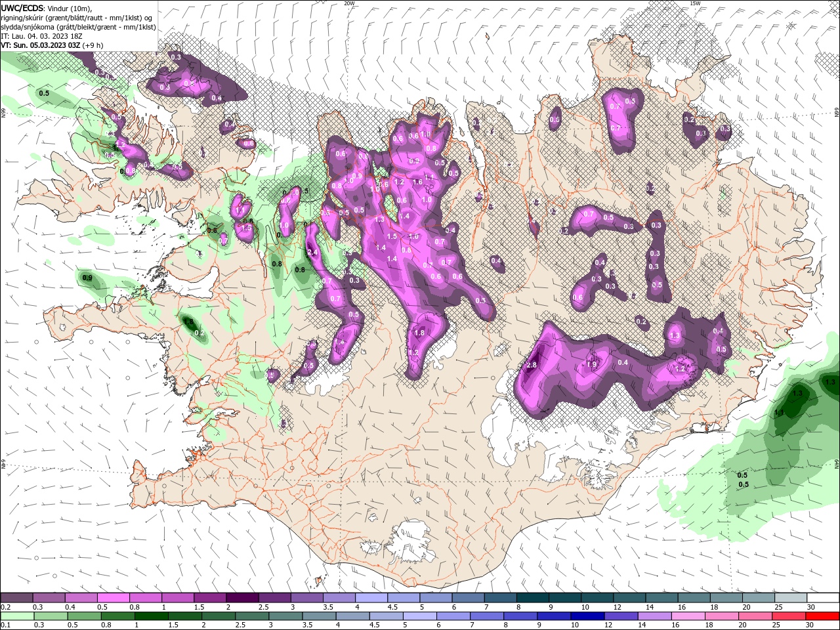Click the pale green rain swatch labeled 0.1
Screen dimensions: 840x630
click(x=18, y=616)
